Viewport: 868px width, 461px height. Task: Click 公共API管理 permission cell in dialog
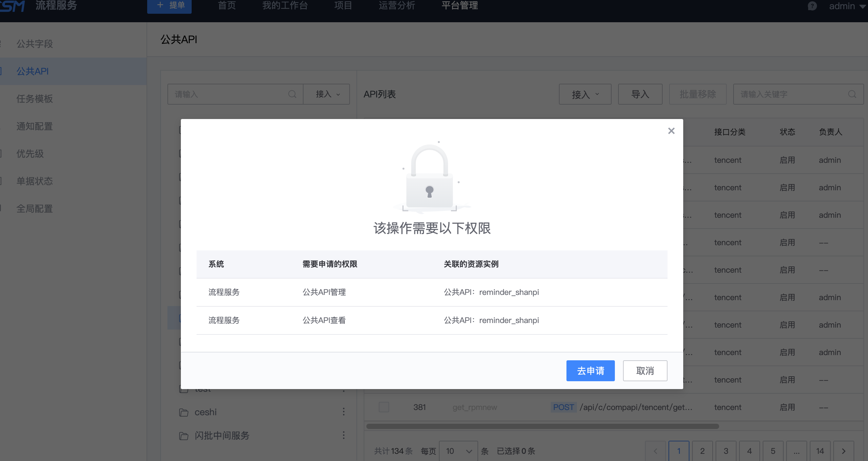(324, 292)
